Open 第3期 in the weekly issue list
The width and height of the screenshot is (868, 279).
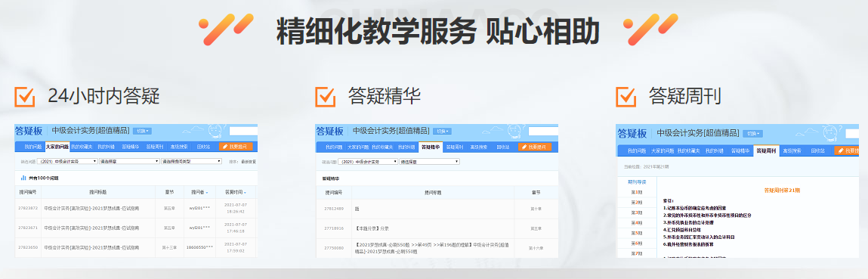637,212
